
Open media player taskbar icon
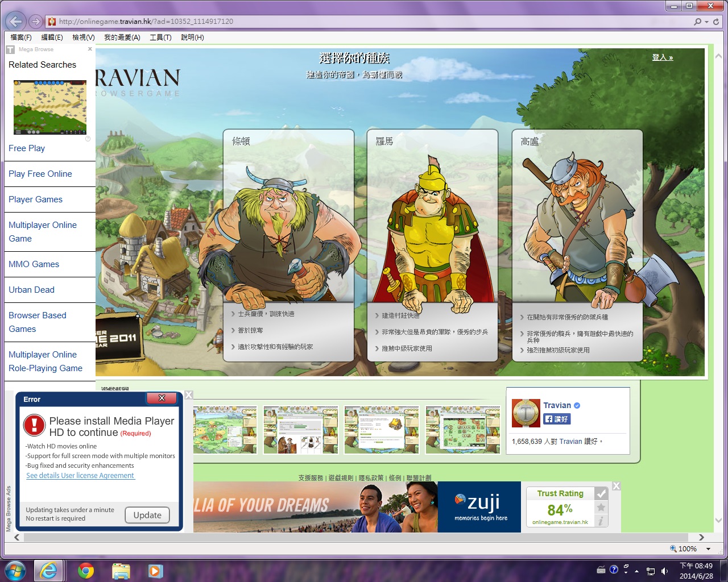[x=155, y=571]
